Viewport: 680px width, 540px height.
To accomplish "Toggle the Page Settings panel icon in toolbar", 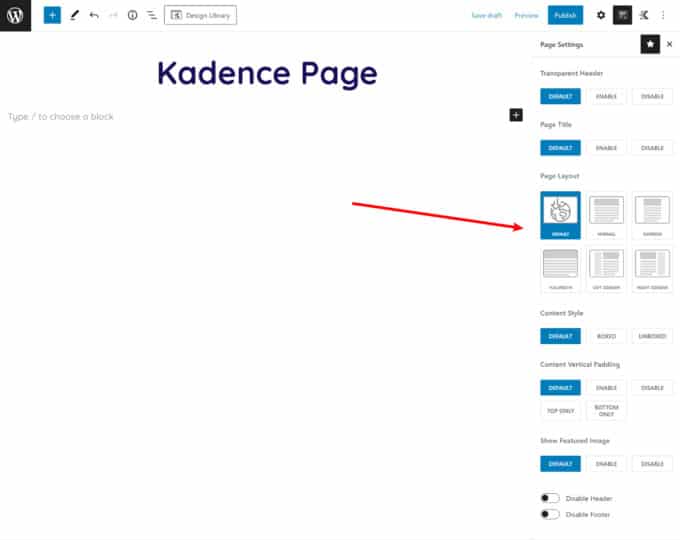I will click(622, 15).
